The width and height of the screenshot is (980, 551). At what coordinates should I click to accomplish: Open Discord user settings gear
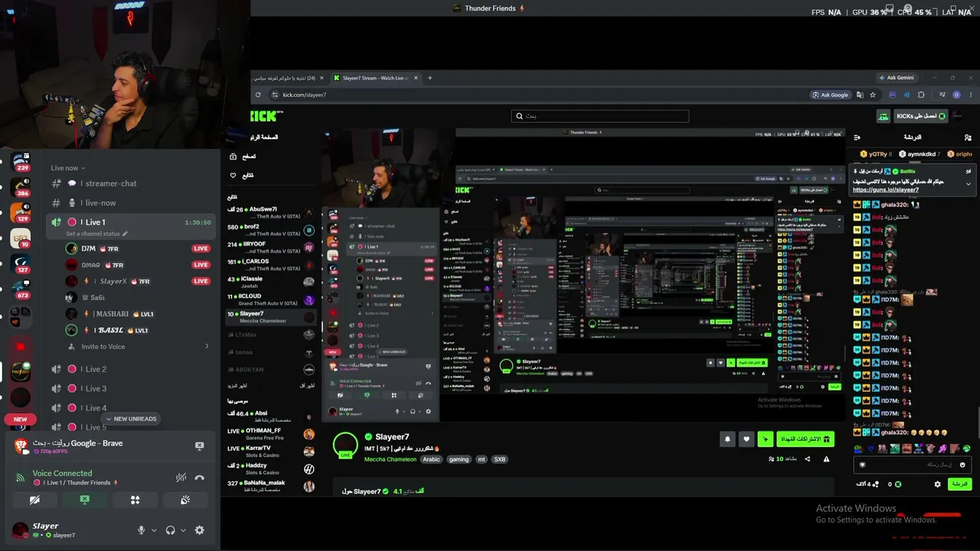click(200, 530)
